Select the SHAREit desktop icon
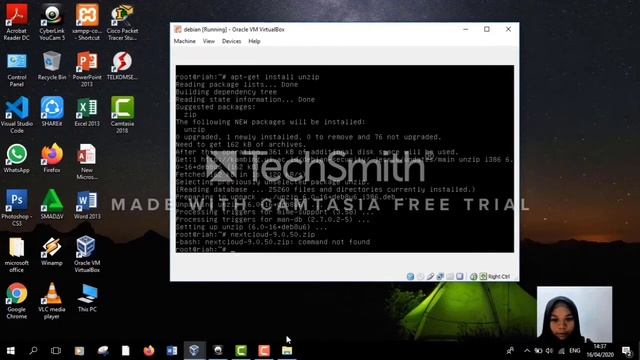 52,112
